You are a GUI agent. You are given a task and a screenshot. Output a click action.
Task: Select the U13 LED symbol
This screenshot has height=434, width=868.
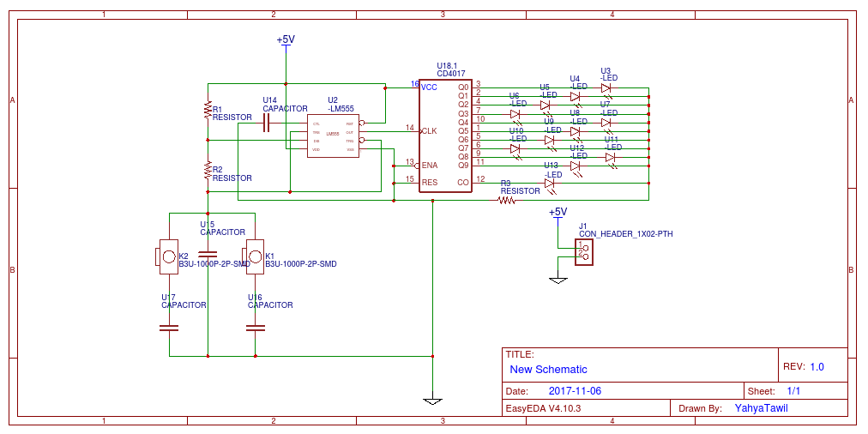pos(549,184)
